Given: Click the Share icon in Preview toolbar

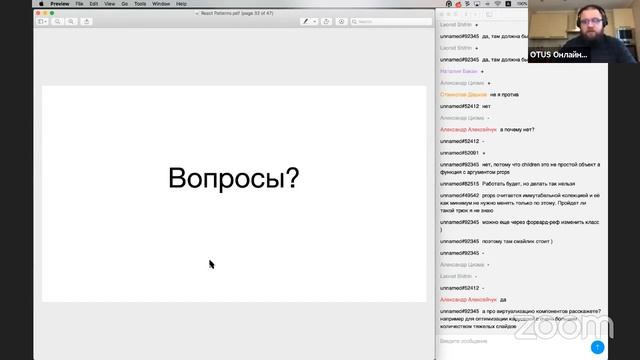Looking at the screenshot, I should coord(86,21).
